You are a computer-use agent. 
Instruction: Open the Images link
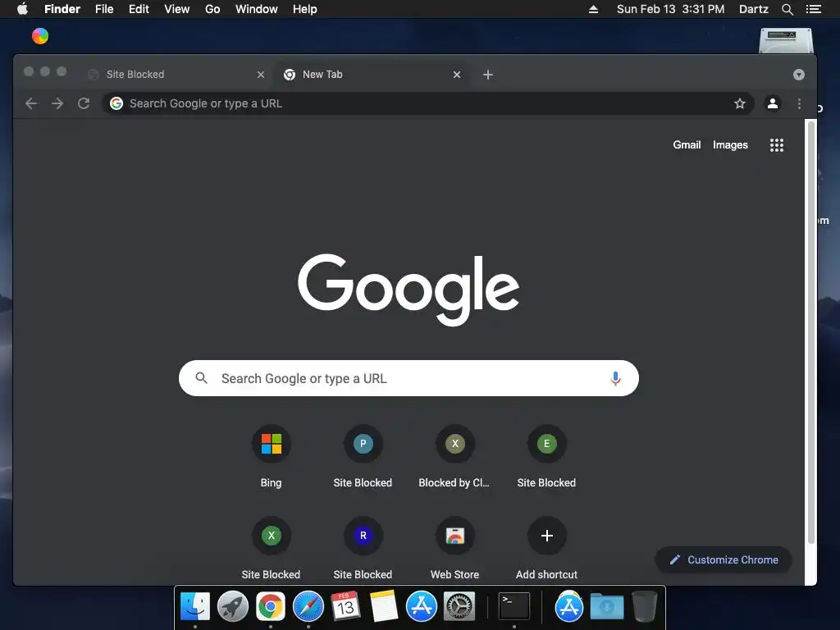tap(730, 144)
